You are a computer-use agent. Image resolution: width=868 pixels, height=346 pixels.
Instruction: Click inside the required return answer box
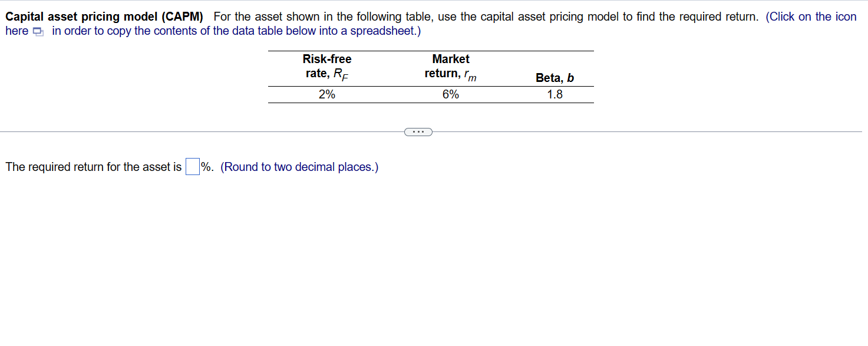[193, 167]
